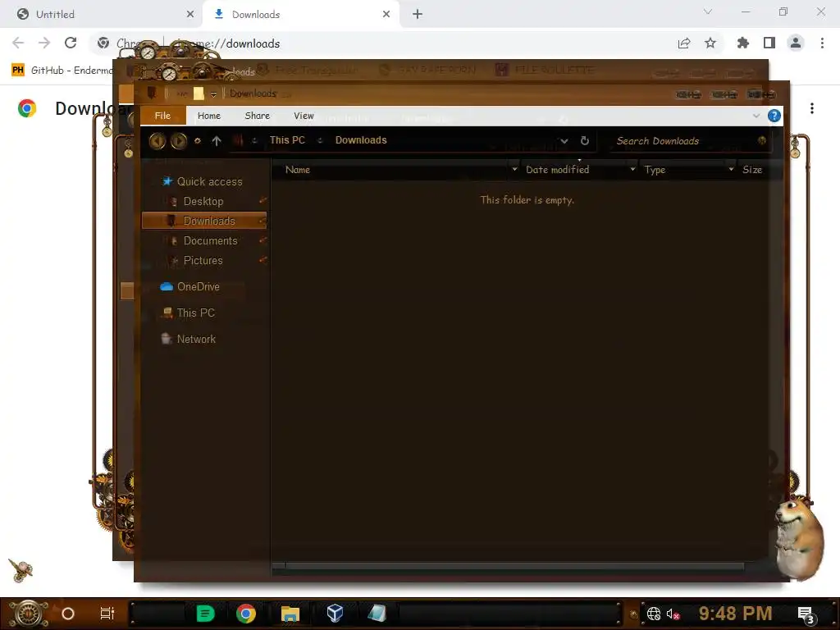Sort by the Size column header
Image resolution: width=840 pixels, height=630 pixels.
pyautogui.click(x=752, y=170)
